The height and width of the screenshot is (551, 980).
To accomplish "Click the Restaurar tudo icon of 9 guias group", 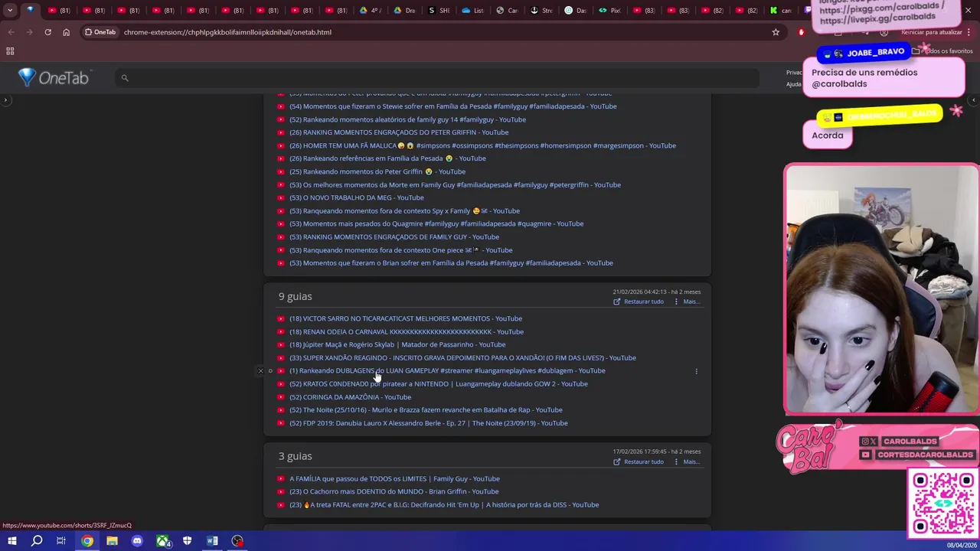I will point(617,302).
